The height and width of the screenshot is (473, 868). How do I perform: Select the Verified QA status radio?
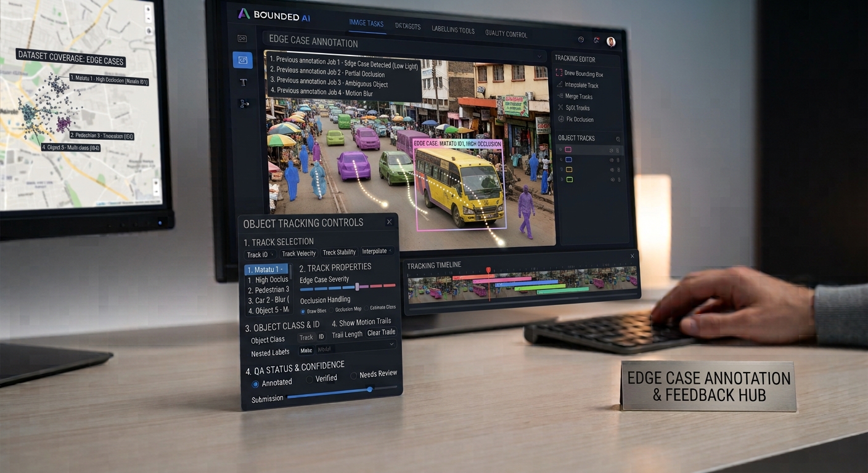309,380
